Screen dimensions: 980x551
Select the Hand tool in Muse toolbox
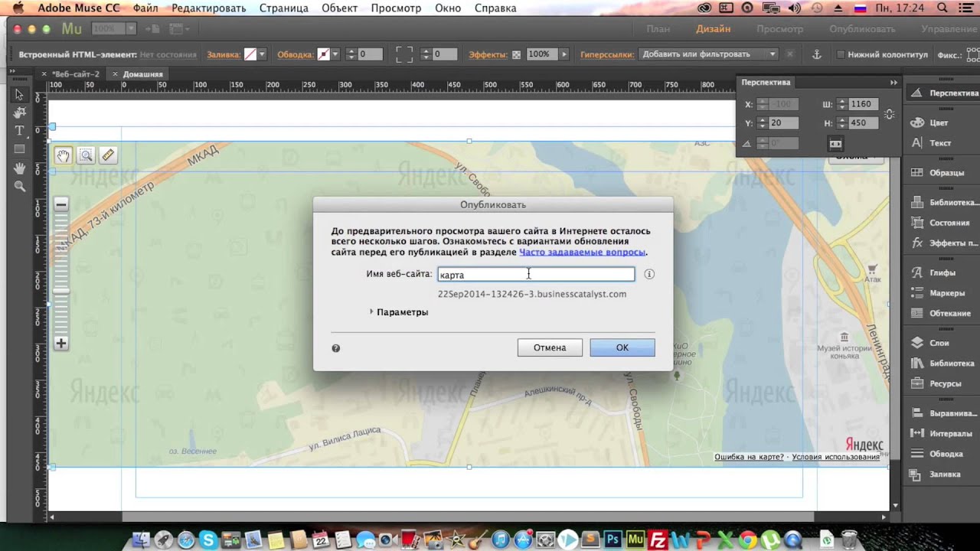tap(20, 168)
